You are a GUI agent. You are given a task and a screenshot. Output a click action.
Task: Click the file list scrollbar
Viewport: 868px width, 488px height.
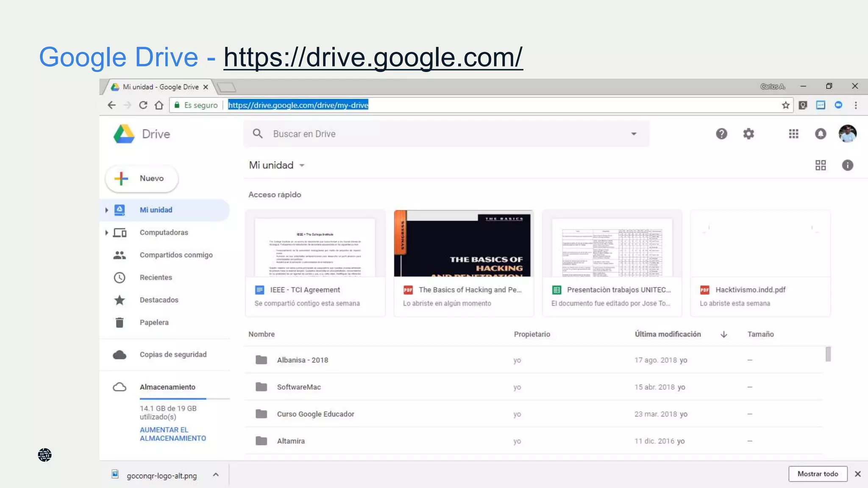click(828, 354)
